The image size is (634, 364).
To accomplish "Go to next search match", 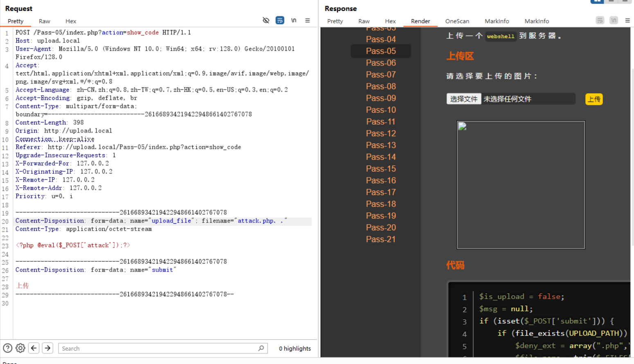I will (x=47, y=348).
